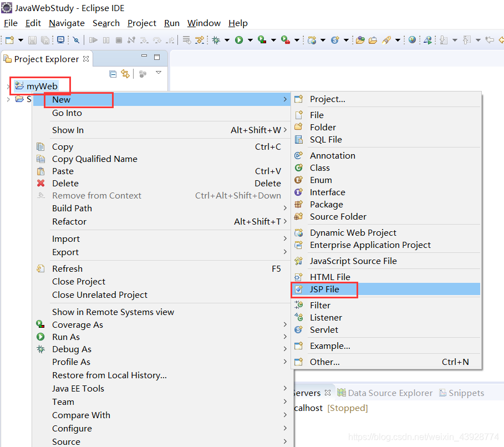
Task: Click the Coverage run icon
Action: click(x=262, y=40)
